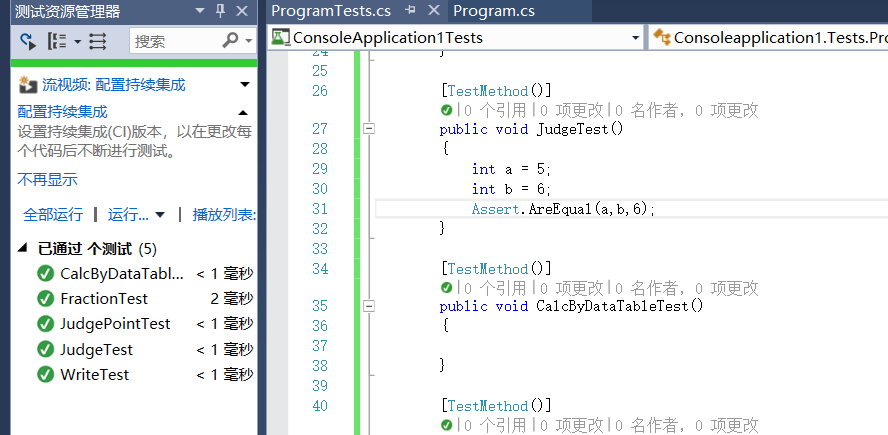Open the ConsoleApplication1Tests project dropdown
Viewport: 888px width, 435px height.
tap(635, 38)
